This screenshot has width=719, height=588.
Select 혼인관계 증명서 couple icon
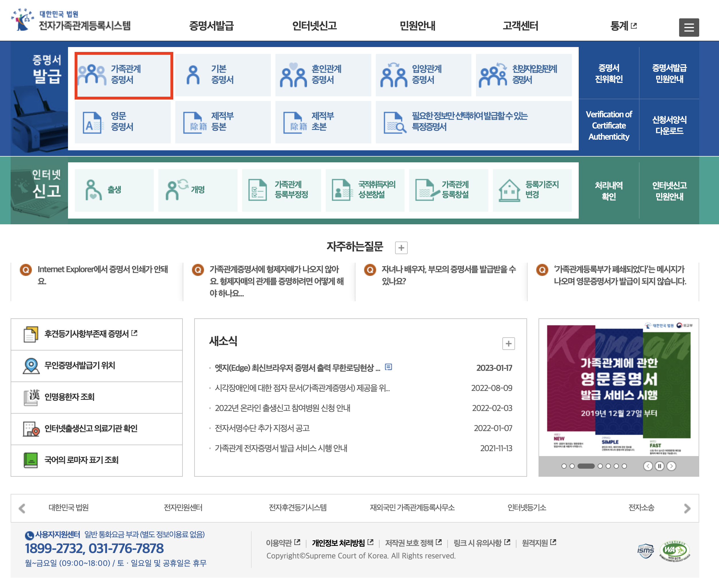[x=293, y=75]
